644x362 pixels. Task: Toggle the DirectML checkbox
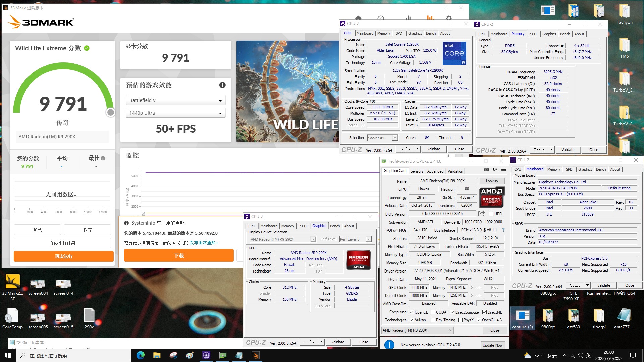click(x=484, y=312)
